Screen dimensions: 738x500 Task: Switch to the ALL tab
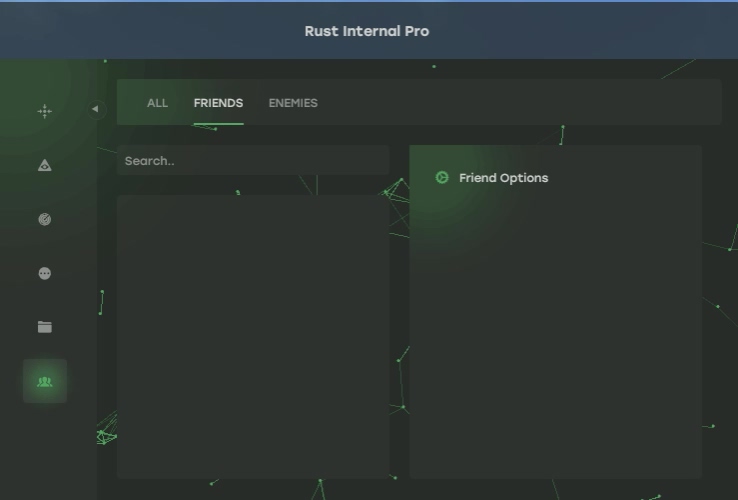[x=157, y=103]
